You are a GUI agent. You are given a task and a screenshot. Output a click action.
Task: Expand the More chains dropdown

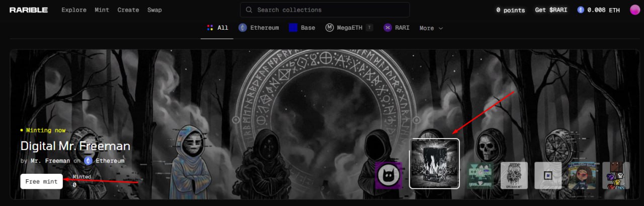click(x=431, y=28)
